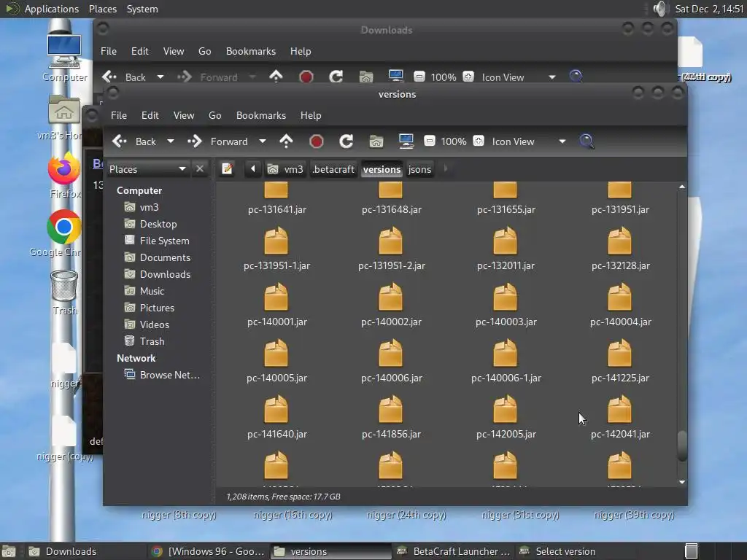Switch to BetaCraft Launcher in the taskbar
The height and width of the screenshot is (560, 747).
coord(452,551)
